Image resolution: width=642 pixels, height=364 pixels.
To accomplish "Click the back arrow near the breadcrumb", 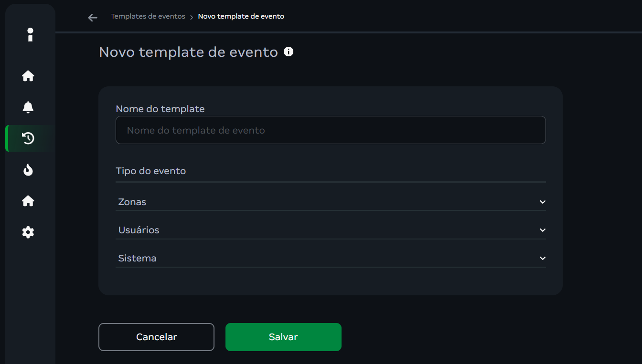I will (92, 17).
